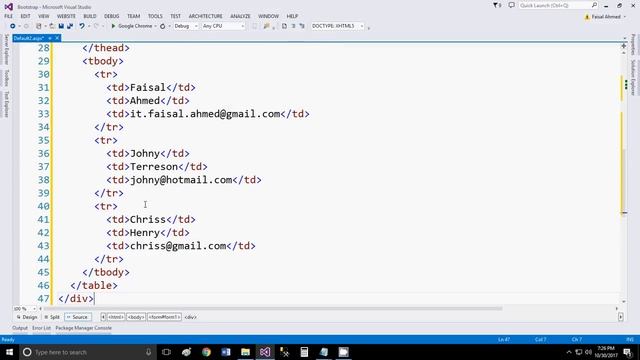The height and width of the screenshot is (360, 640).
Task: Close the Default2.aspx tab
Action: click(x=57, y=38)
